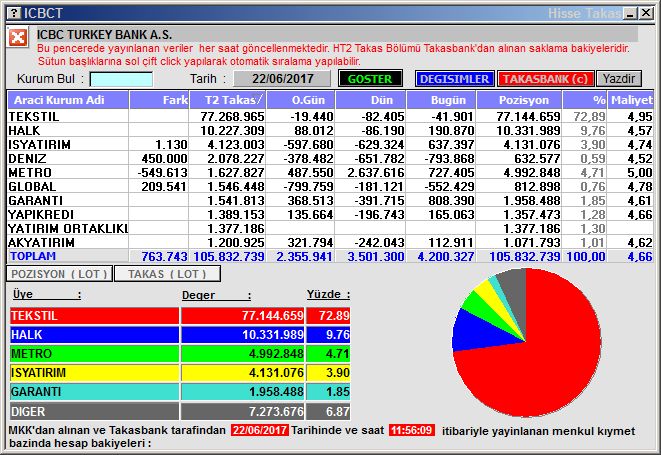Sort by the Bugün column header

441,100
